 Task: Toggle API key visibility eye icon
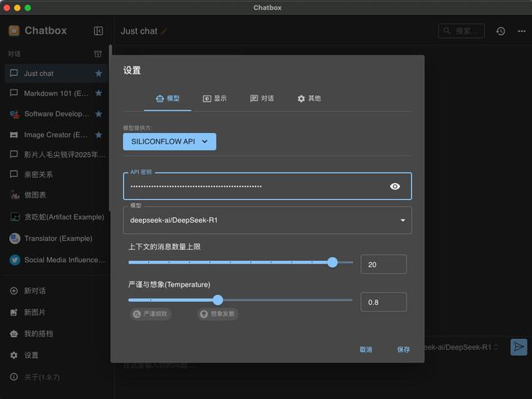(394, 186)
